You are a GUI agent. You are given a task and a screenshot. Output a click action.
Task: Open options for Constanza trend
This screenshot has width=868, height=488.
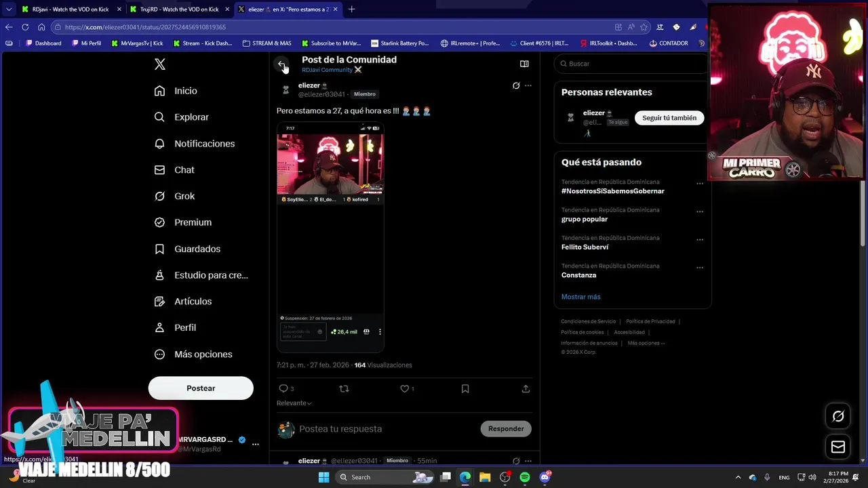pos(700,268)
